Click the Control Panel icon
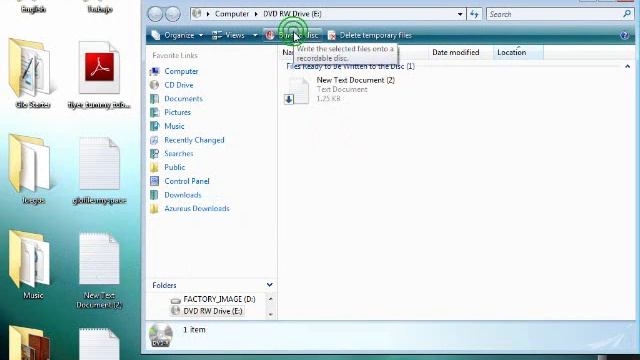640x360 pixels. point(154,181)
